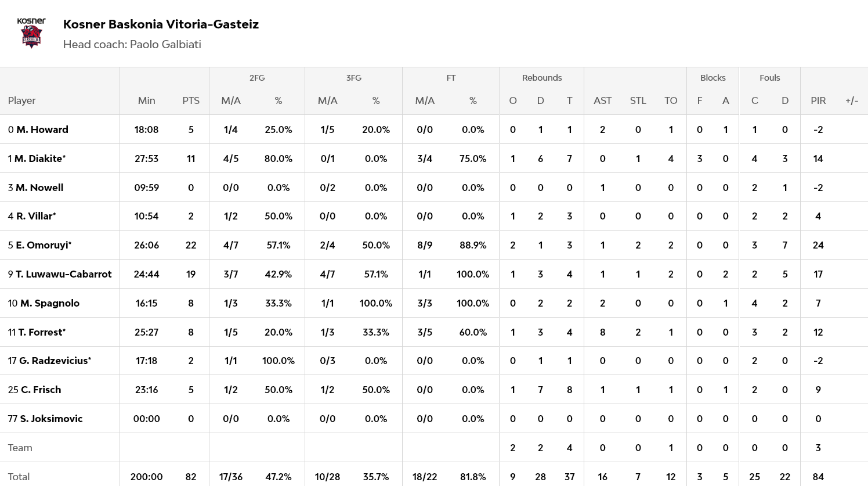Sort by the PTS column header
This screenshot has width=868, height=486.
coord(191,100)
